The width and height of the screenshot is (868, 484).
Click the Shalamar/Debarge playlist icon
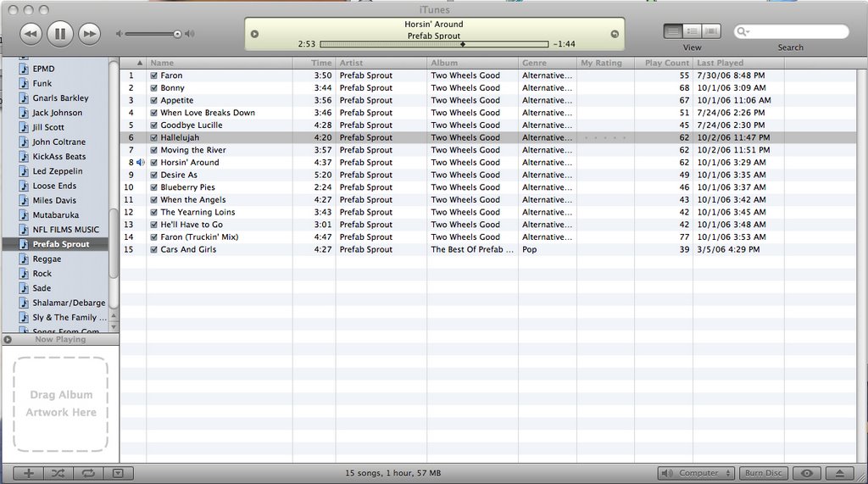point(24,303)
